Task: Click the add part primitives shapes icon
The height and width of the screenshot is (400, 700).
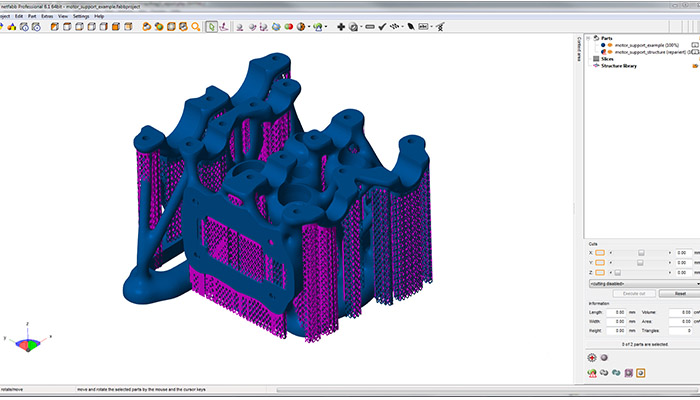Action: click(x=12, y=27)
